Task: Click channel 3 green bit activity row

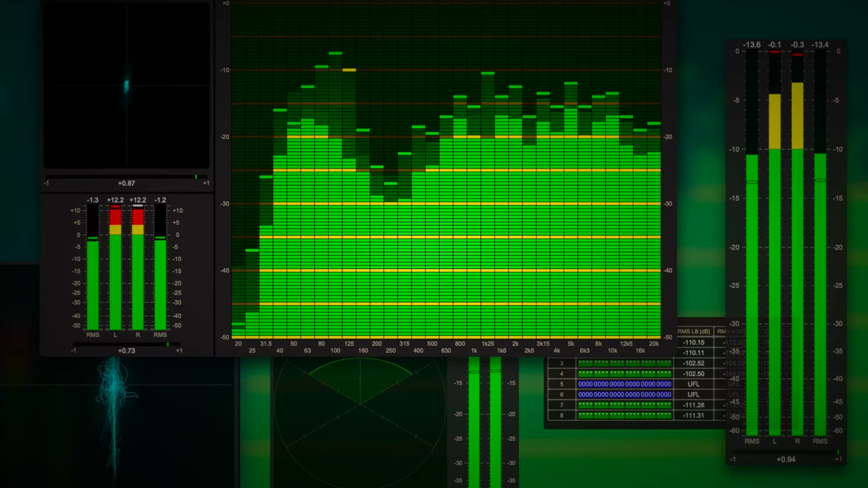Action: [x=624, y=363]
